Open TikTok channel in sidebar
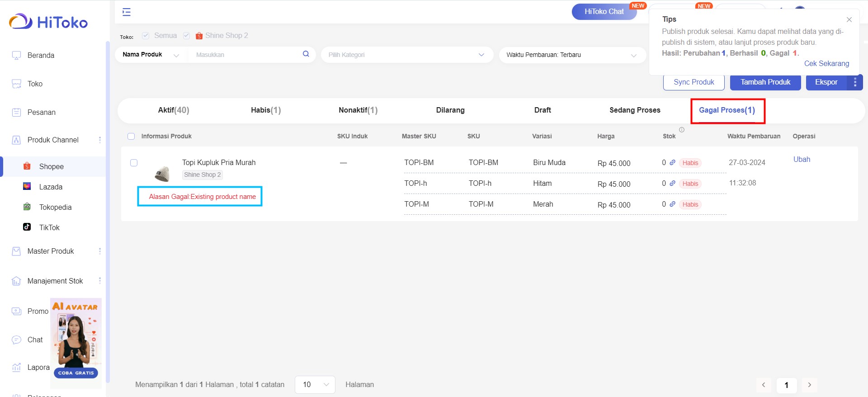The width and height of the screenshot is (868, 397). pyautogui.click(x=49, y=227)
